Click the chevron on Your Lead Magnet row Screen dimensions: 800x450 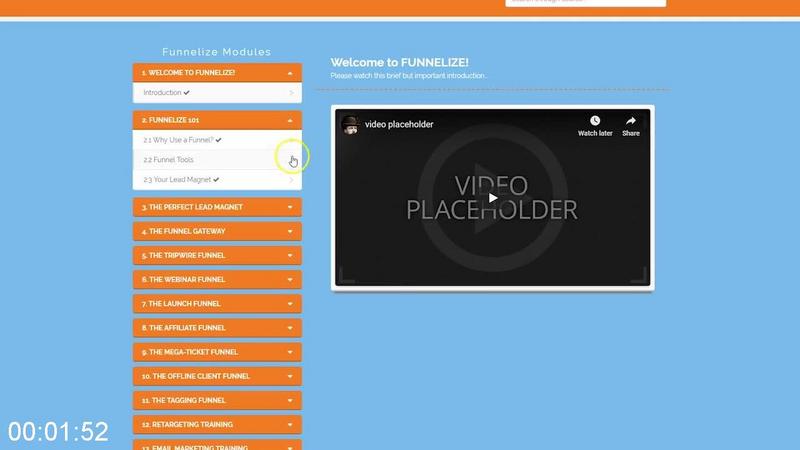291,180
